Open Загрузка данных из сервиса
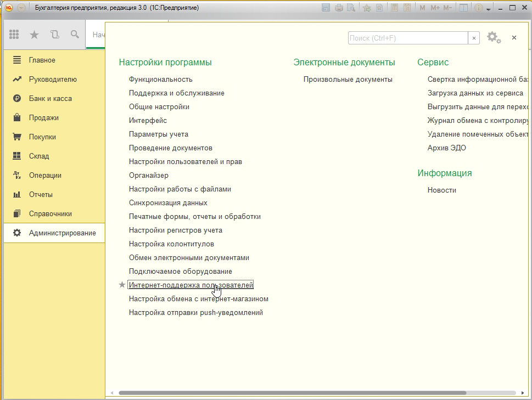532x400 pixels. coord(475,93)
